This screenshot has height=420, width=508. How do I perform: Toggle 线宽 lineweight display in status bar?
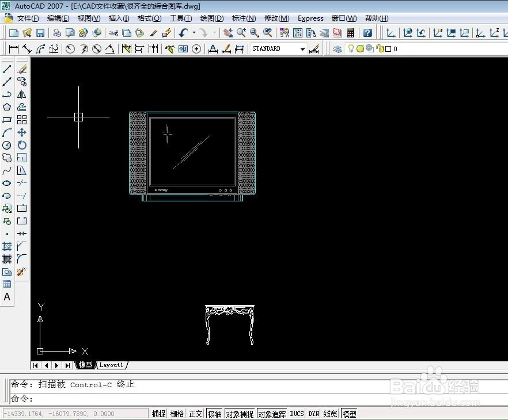[x=330, y=414]
